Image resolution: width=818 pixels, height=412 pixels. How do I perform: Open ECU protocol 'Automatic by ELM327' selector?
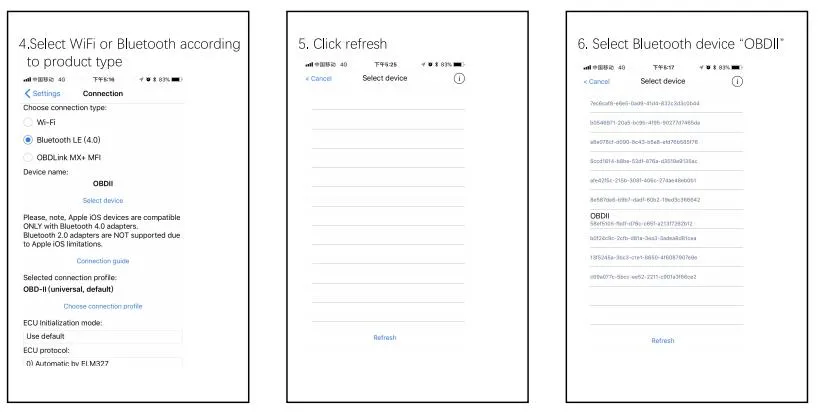click(103, 363)
